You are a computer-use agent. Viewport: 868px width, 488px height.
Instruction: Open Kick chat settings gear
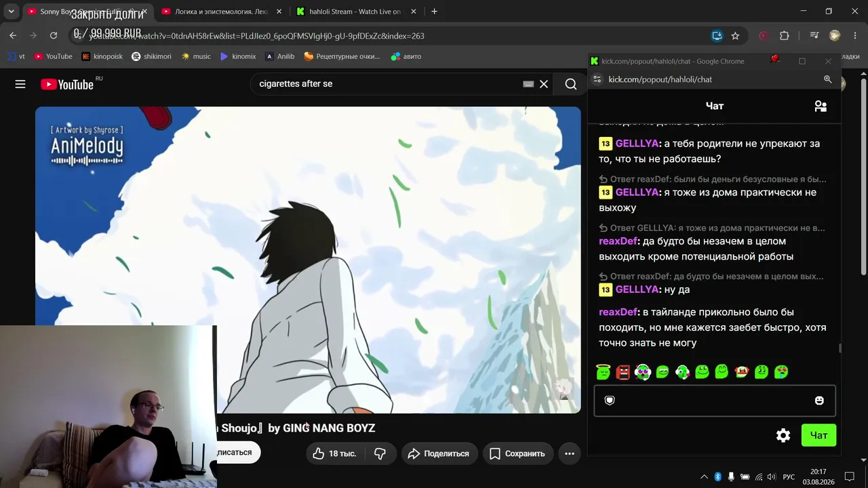[783, 435]
